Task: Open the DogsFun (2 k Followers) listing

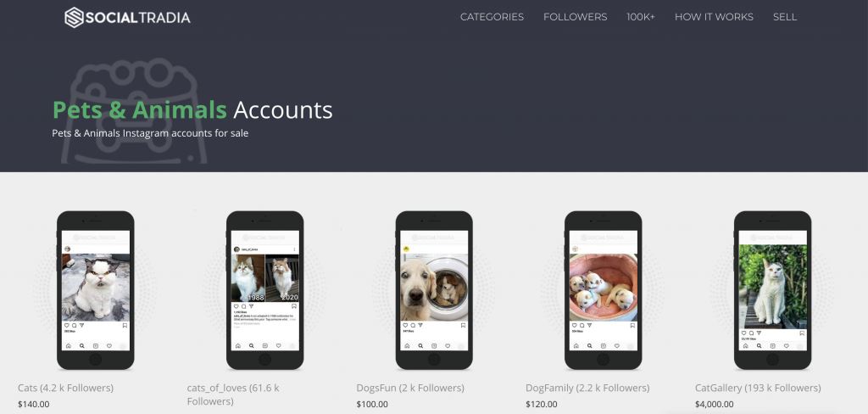Action: click(x=410, y=388)
